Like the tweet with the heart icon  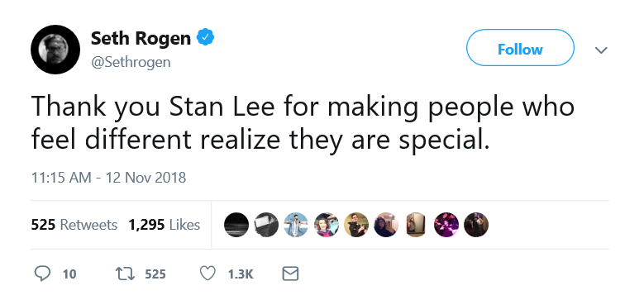[208, 274]
